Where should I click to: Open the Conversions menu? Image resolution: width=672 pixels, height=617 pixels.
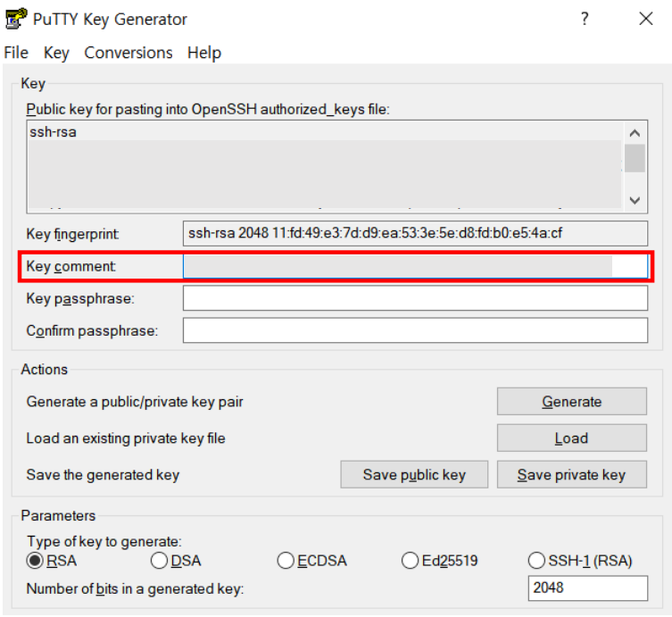tap(129, 53)
